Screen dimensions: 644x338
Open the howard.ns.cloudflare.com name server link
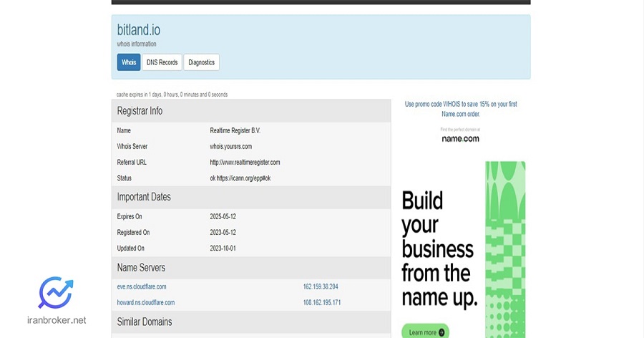pos(146,302)
